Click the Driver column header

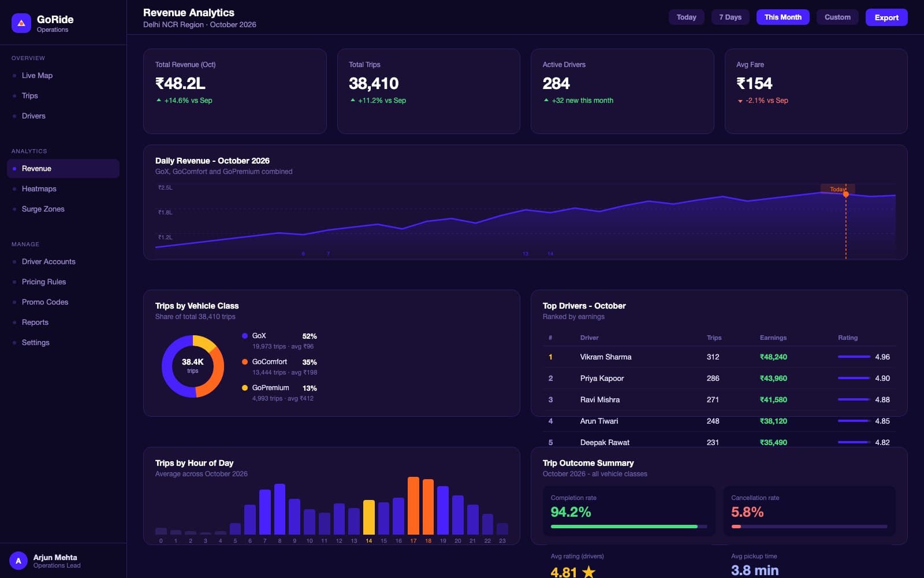[x=589, y=338]
